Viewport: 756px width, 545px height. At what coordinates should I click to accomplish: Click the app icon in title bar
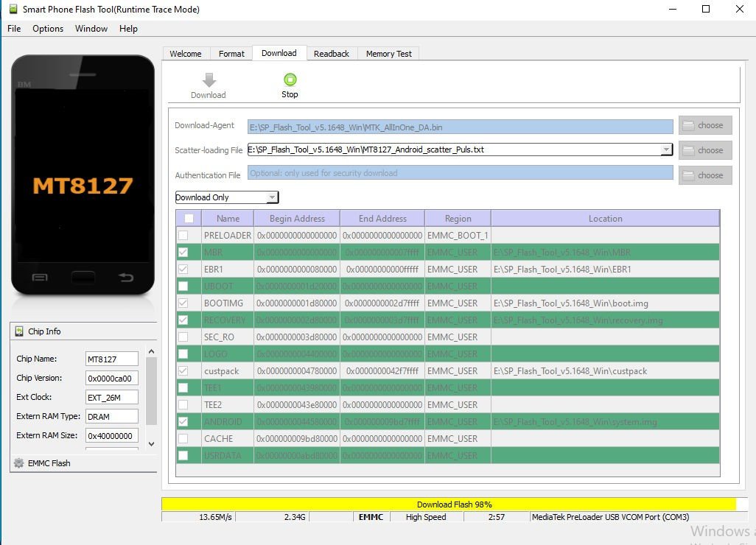pyautogui.click(x=13, y=10)
